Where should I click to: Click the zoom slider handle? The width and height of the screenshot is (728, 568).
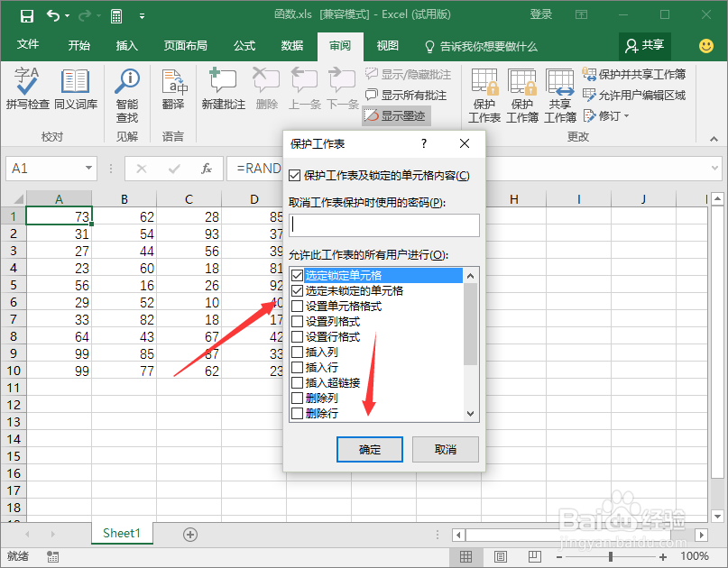(611, 556)
